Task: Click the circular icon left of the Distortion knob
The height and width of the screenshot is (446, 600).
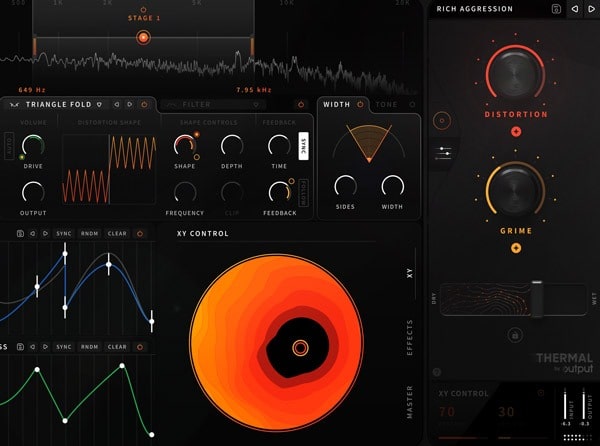Action: [x=443, y=120]
